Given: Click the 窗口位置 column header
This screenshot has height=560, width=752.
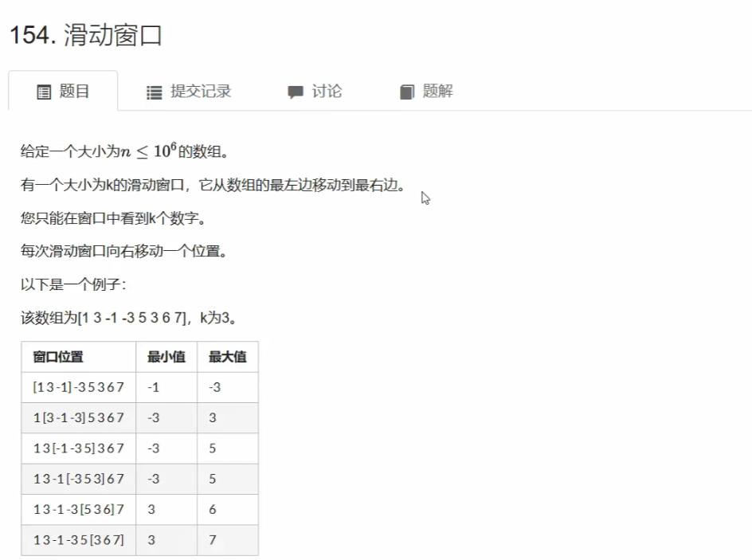Looking at the screenshot, I should [58, 357].
